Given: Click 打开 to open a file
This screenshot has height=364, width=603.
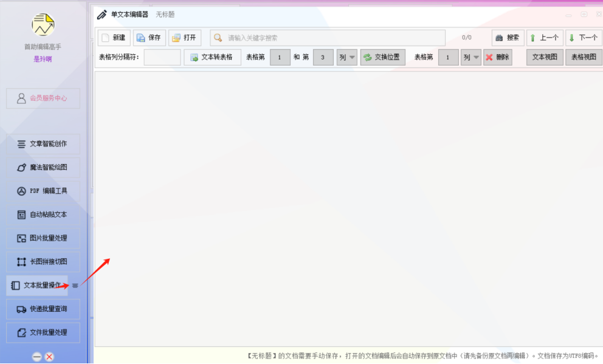Looking at the screenshot, I should point(184,37).
